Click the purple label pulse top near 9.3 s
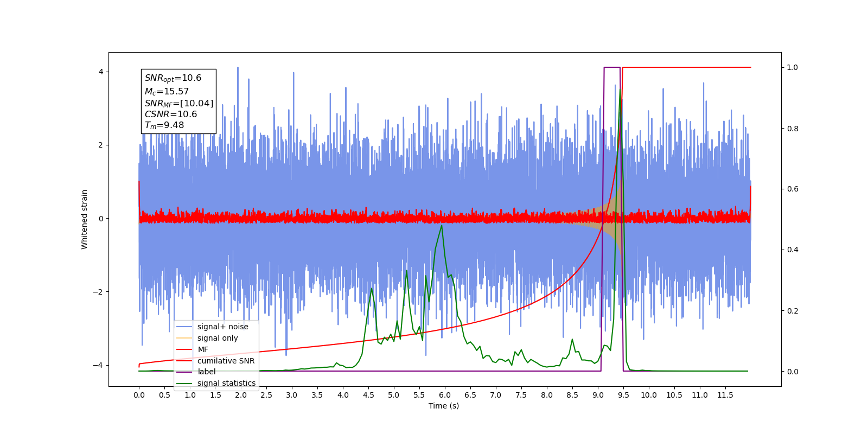The height and width of the screenshot is (434, 868). pos(612,67)
